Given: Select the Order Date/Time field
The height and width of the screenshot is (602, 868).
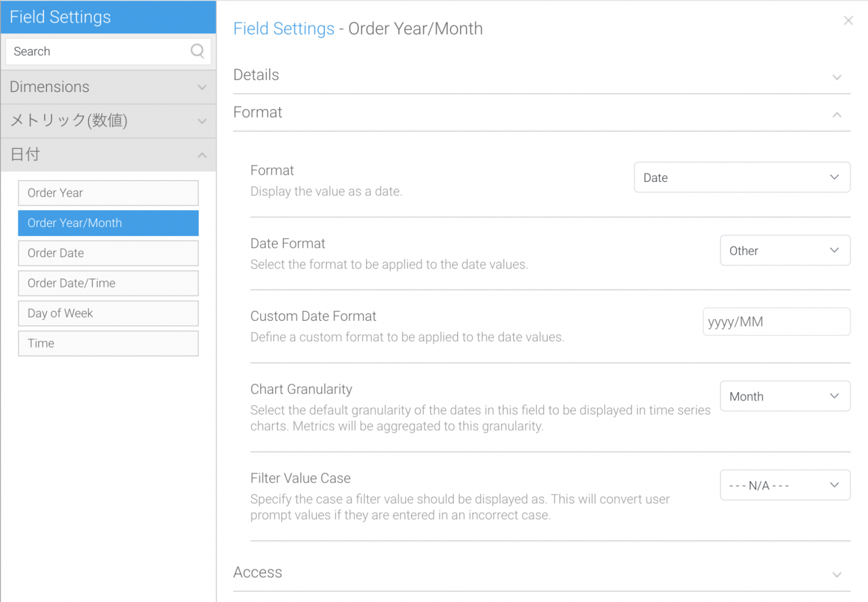Looking at the screenshot, I should pos(108,283).
